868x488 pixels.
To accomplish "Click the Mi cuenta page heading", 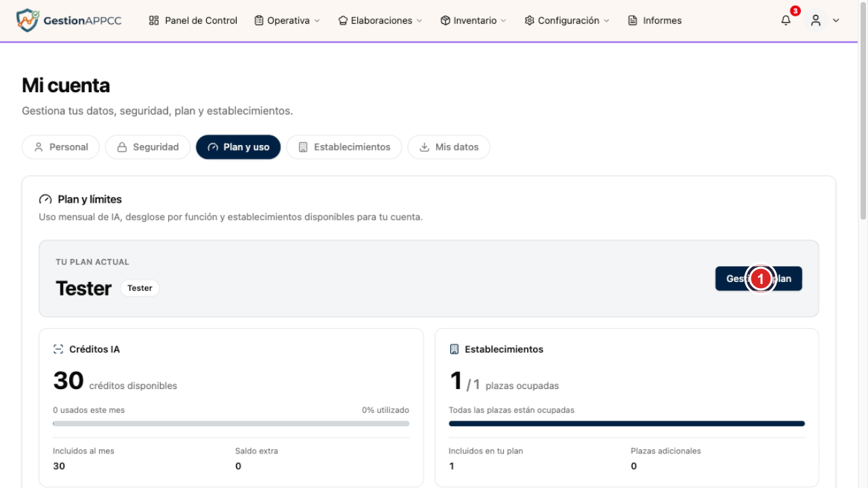I will [66, 85].
